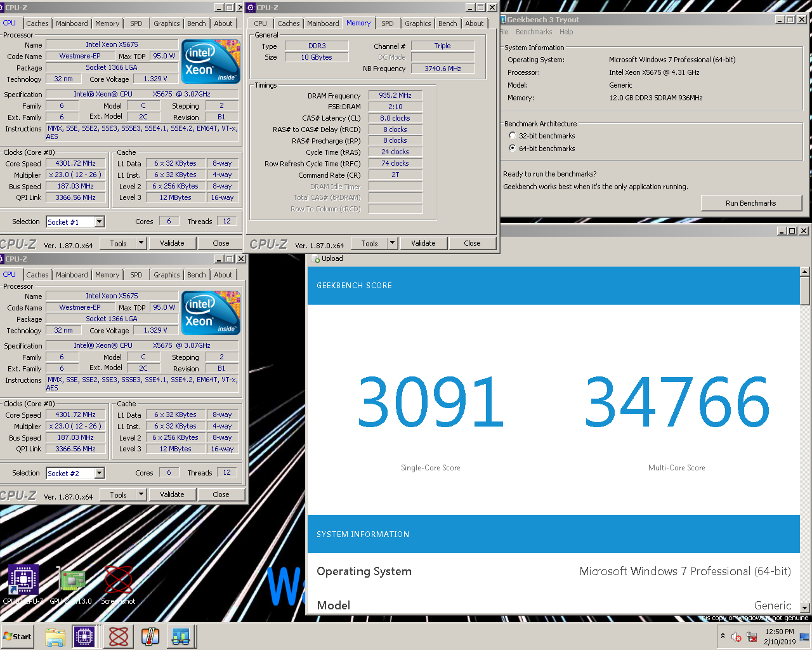This screenshot has height=650, width=812.
Task: Open Help menu in Geekbench
Action: point(566,32)
